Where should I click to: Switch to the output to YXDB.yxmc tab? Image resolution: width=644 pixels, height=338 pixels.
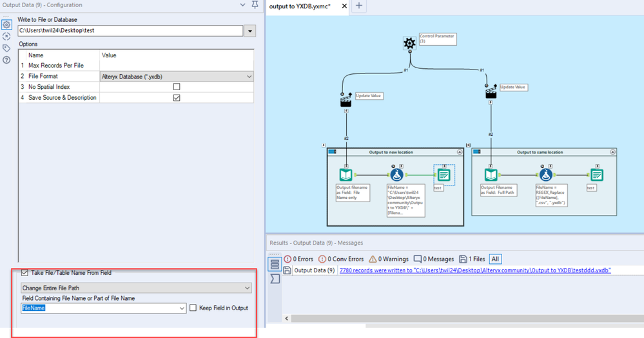point(300,6)
